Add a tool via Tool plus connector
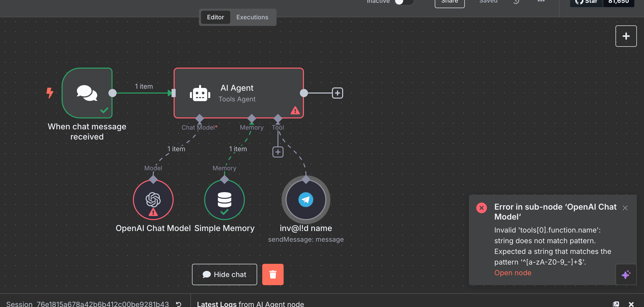Screen dimensions: 644x307 point(278,152)
